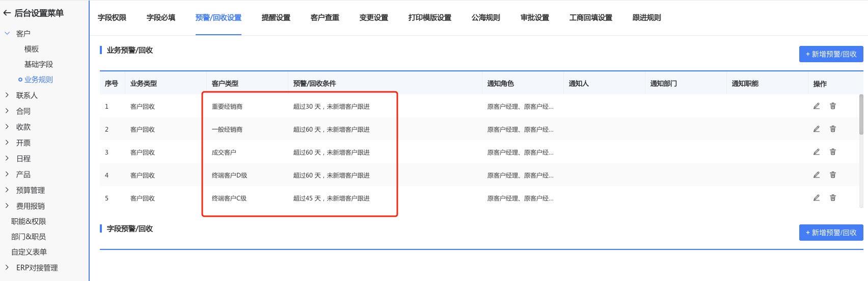Expand the 合同 menu section
This screenshot has width=868, height=281.
click(x=7, y=111)
